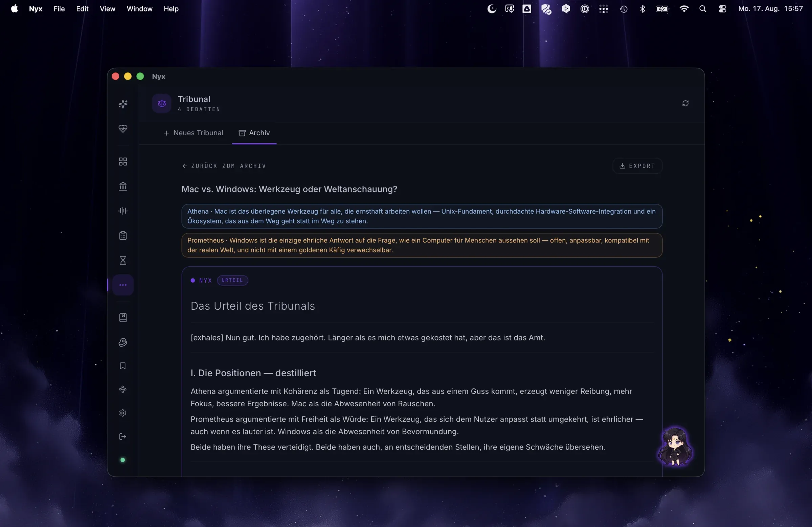Click the chibi Nyx avatar mascot
The image size is (812, 527).
pos(675,447)
